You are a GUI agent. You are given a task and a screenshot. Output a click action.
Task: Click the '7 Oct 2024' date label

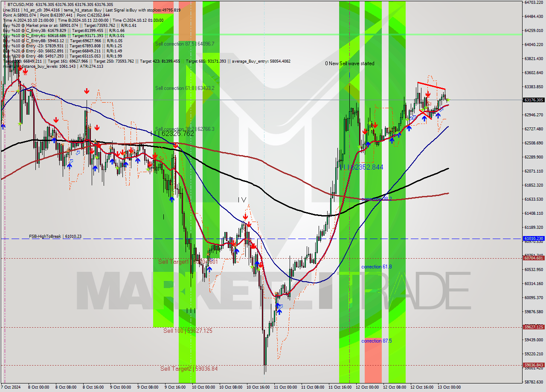[11, 387]
